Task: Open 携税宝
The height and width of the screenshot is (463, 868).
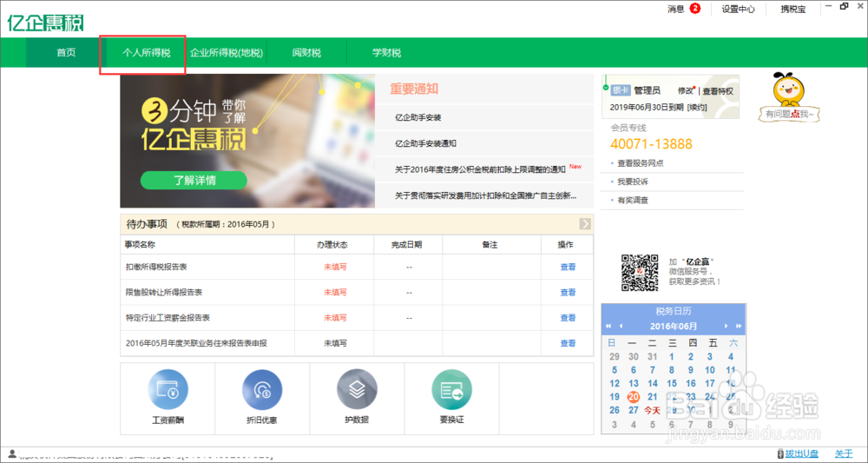Action: [792, 9]
